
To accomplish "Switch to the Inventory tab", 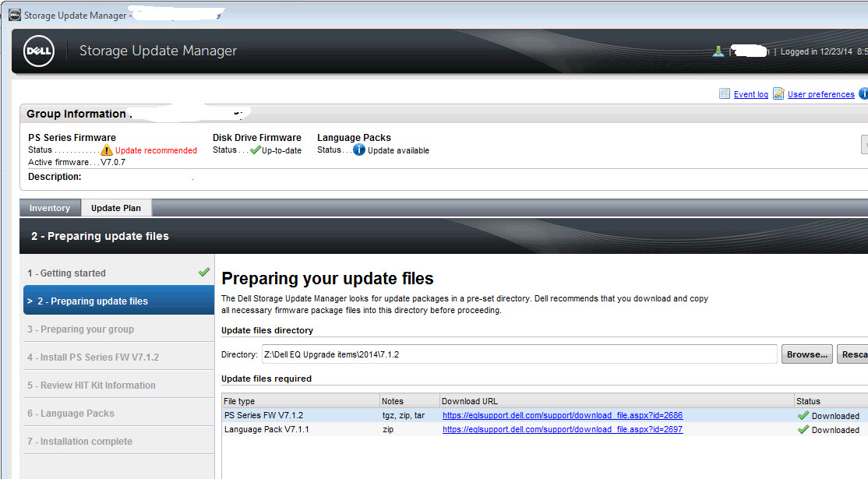I will click(x=50, y=208).
